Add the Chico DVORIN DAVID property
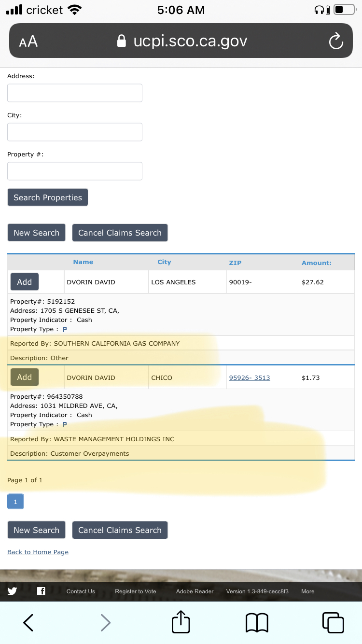This screenshot has height=644, width=362. [25, 377]
